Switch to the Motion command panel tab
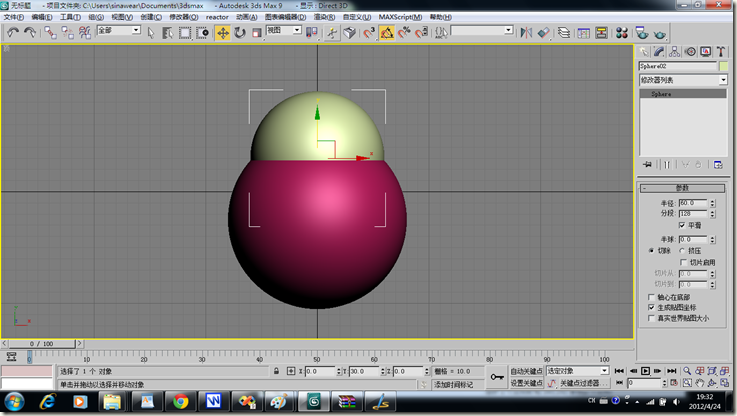This screenshot has width=737, height=416. (x=690, y=52)
